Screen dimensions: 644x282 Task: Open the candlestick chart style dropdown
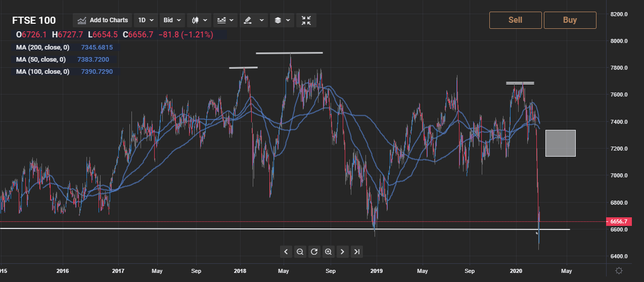pos(199,20)
